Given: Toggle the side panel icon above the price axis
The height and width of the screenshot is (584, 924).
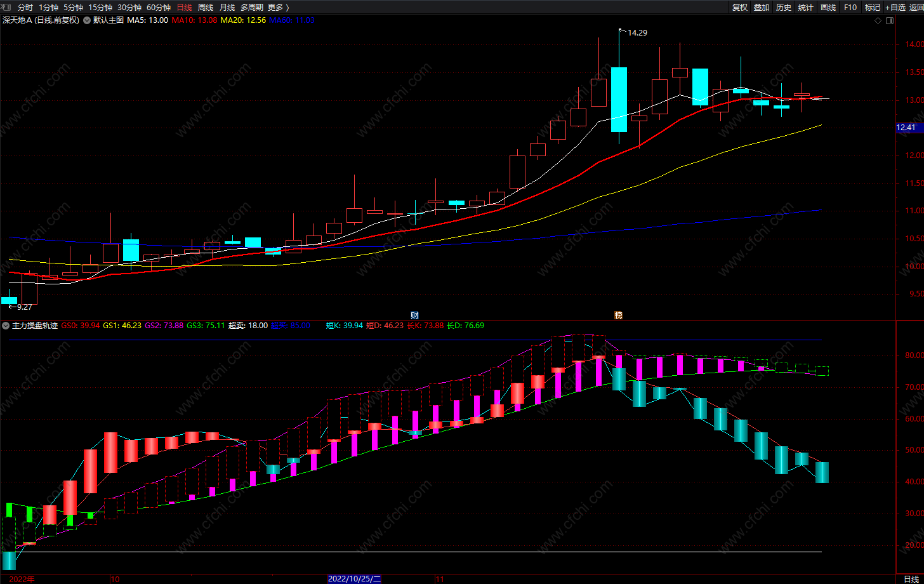Looking at the screenshot, I should 889,20.
